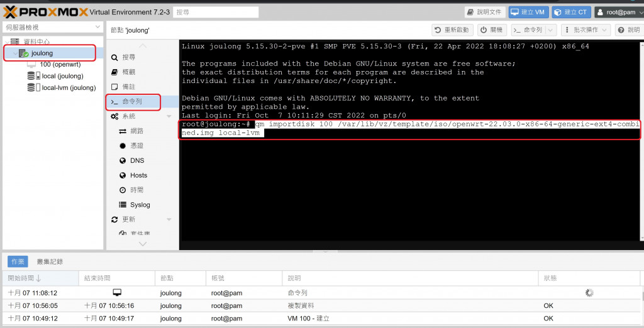Click the storage icon of local-lvm (joulong)
Viewport: 644px width, 328px height.
(x=33, y=87)
